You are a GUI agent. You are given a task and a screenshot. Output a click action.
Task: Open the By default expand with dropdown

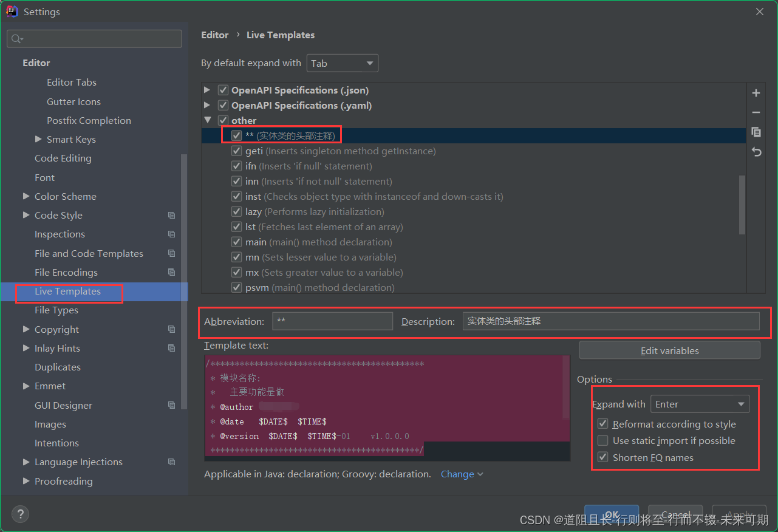[343, 63]
